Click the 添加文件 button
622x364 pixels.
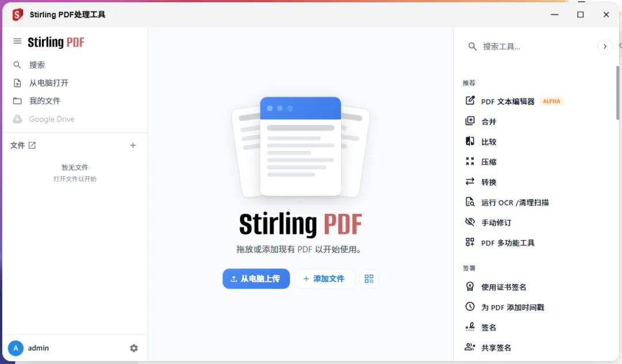coord(324,279)
